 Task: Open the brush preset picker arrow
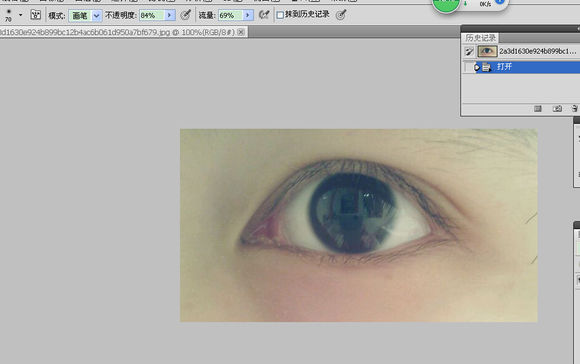point(20,15)
